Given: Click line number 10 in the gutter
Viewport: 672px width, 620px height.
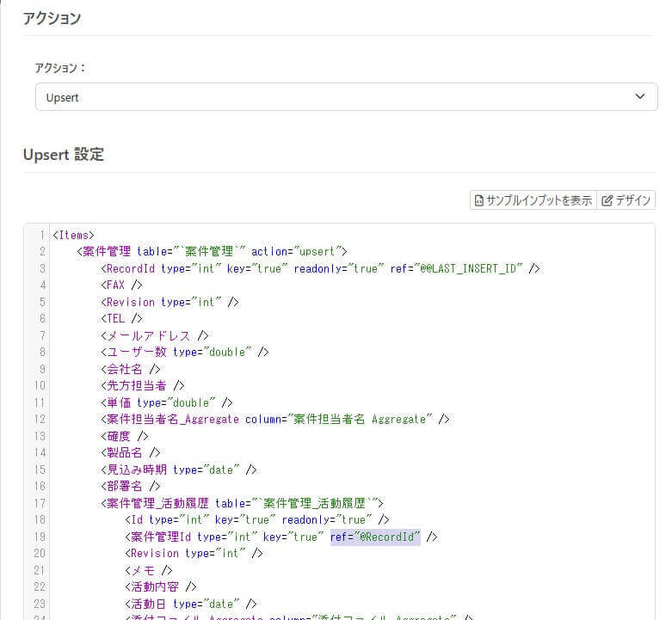Looking at the screenshot, I should coord(40,386).
